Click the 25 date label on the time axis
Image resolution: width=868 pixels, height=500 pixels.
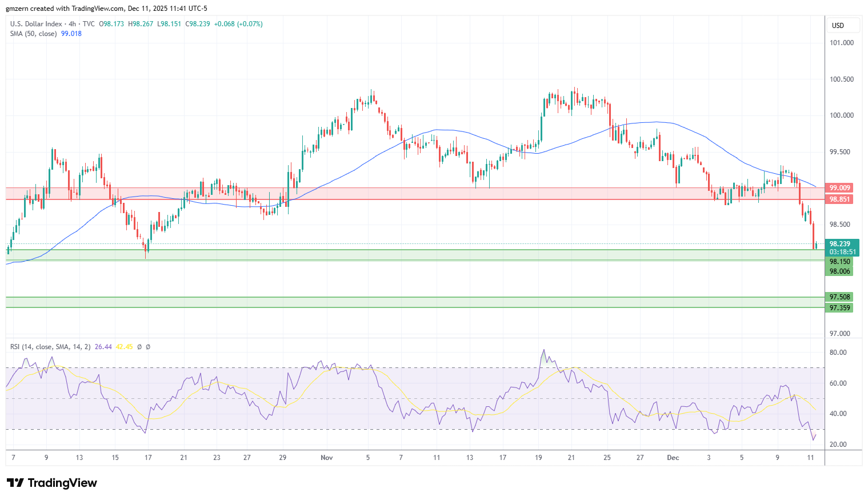(x=607, y=458)
